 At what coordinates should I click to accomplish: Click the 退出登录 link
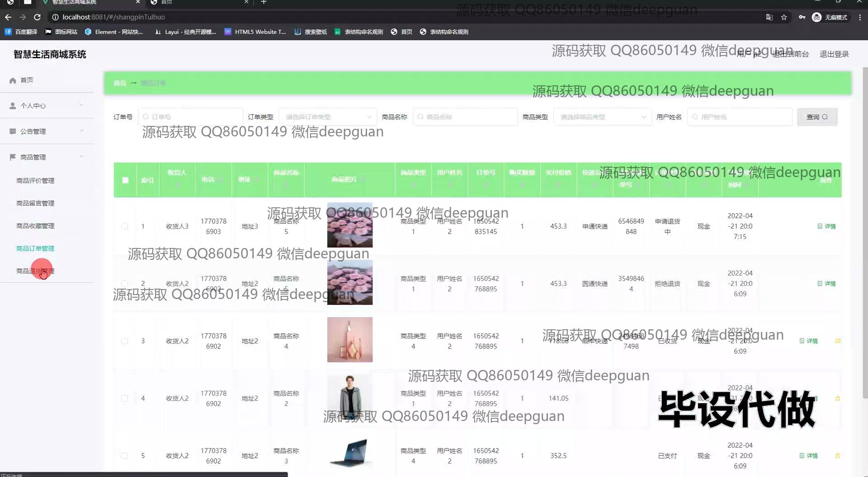point(834,54)
